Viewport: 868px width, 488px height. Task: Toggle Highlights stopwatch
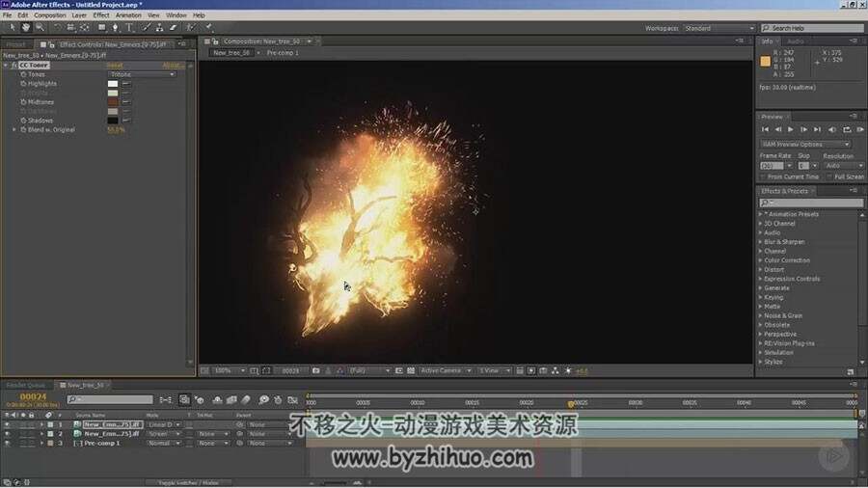[23, 84]
